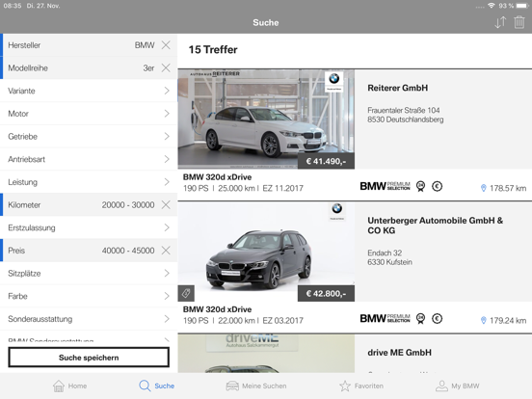
Task: Tap address Frauentaler Straße 104
Action: tap(404, 110)
